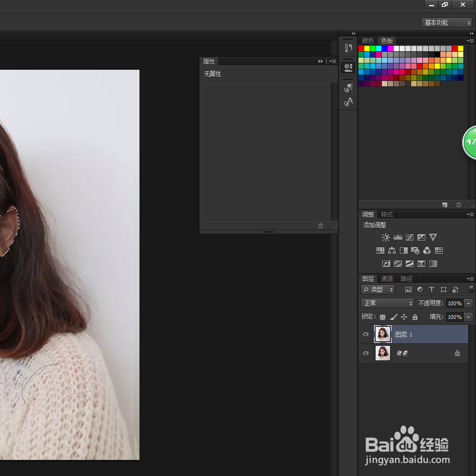This screenshot has height=476, width=476.
Task: Toggle lock transparent pixels
Action: pos(382,317)
